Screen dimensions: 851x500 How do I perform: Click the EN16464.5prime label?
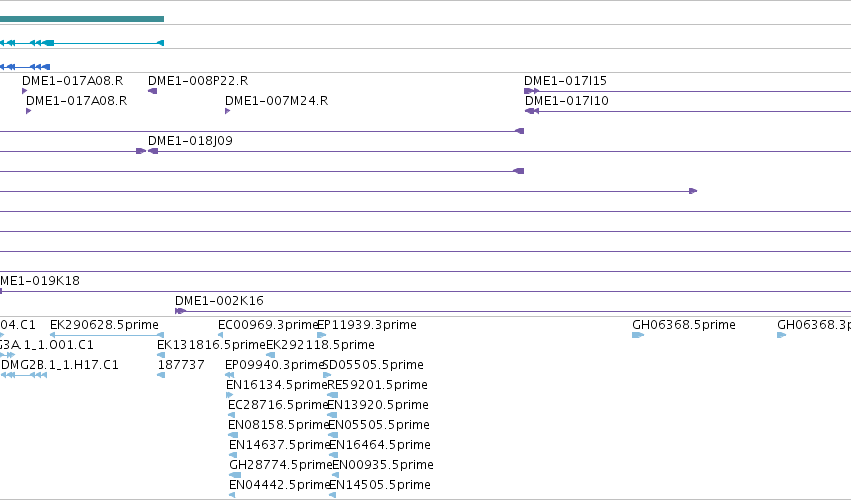380,445
